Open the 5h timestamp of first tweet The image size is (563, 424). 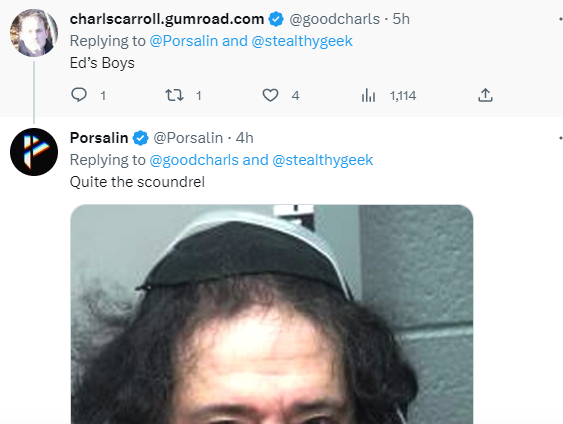401,19
